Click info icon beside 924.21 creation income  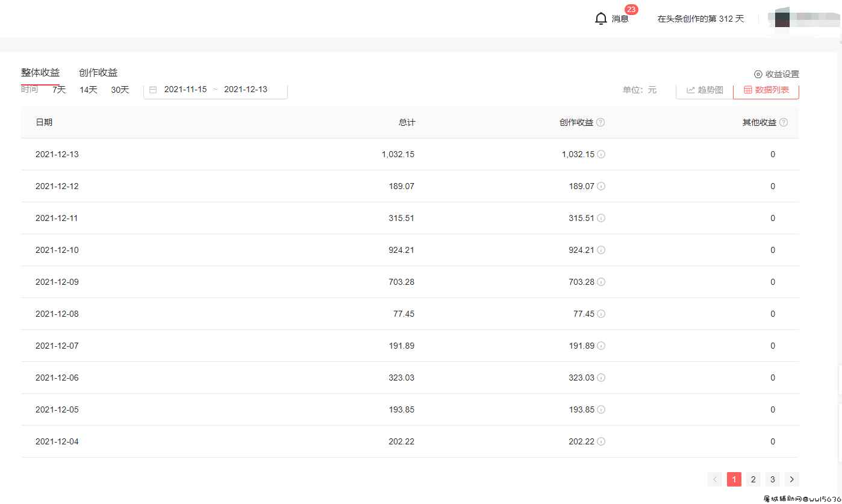(x=601, y=250)
